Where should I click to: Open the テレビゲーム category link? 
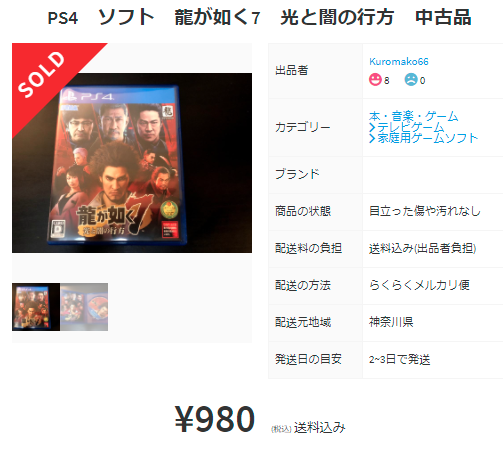(x=411, y=127)
